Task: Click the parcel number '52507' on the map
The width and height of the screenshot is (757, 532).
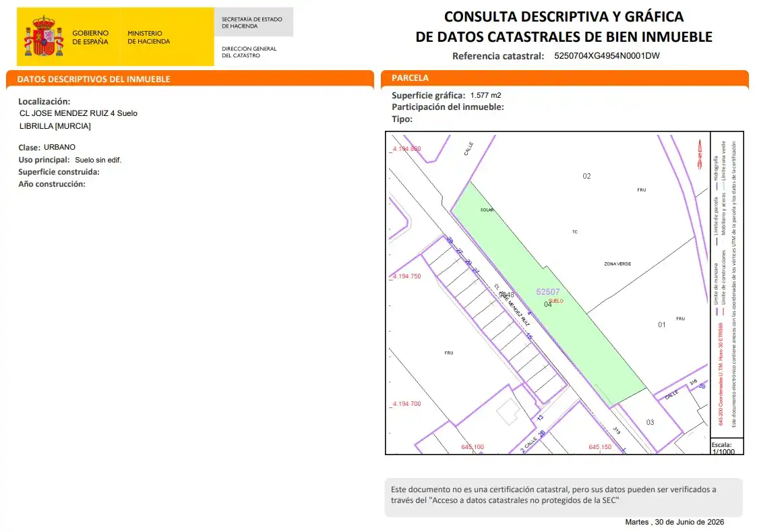Action: [547, 291]
